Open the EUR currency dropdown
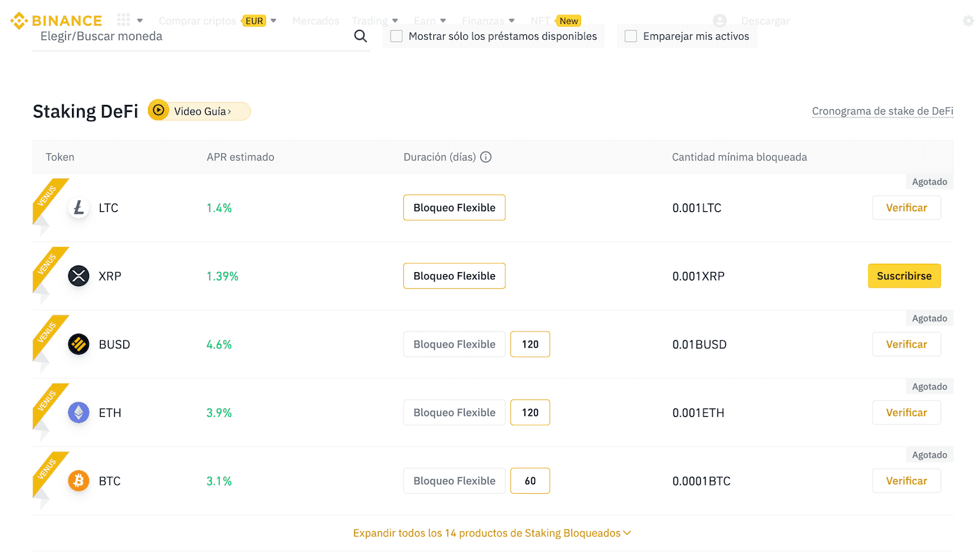The image size is (980, 554). [x=259, y=21]
